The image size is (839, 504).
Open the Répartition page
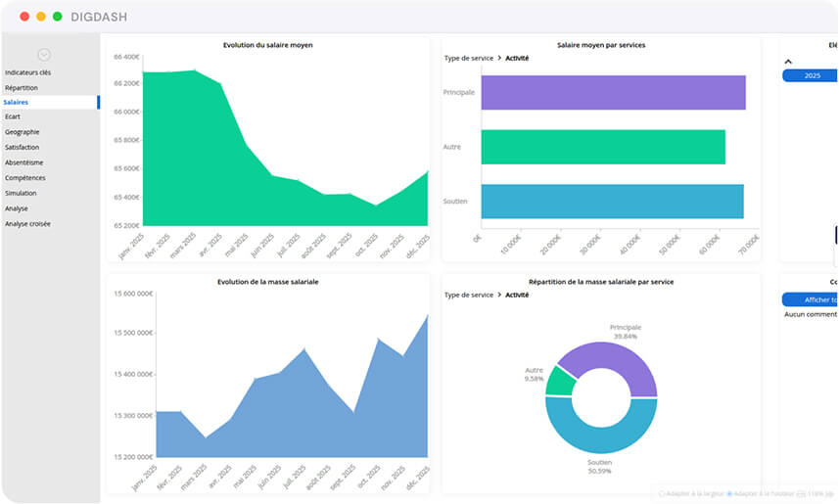point(22,88)
